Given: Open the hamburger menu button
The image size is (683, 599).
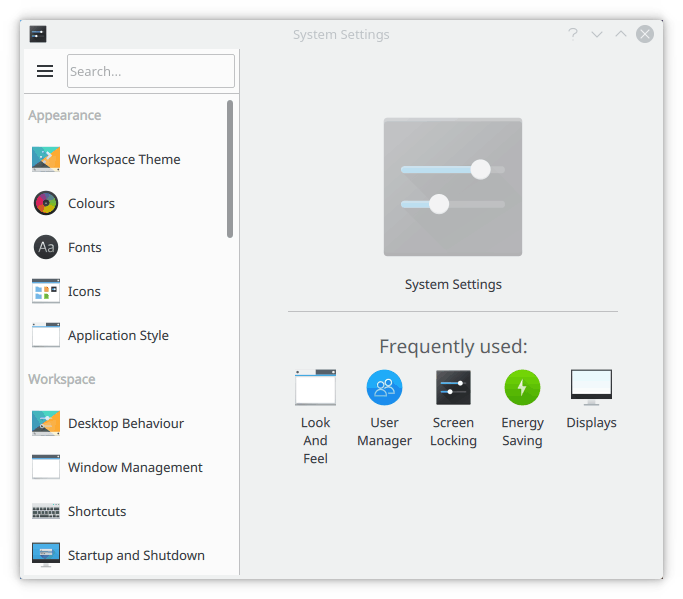Looking at the screenshot, I should pyautogui.click(x=45, y=71).
